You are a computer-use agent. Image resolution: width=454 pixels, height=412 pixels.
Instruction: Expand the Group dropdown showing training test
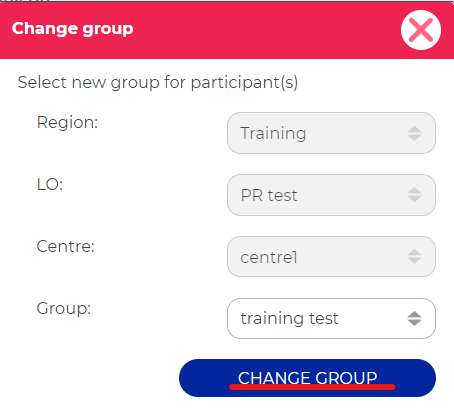point(331,319)
